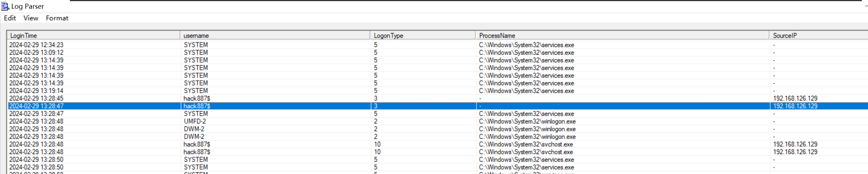Click source IP of the 13:28:45 login
The width and height of the screenshot is (868, 174).
(795, 98)
